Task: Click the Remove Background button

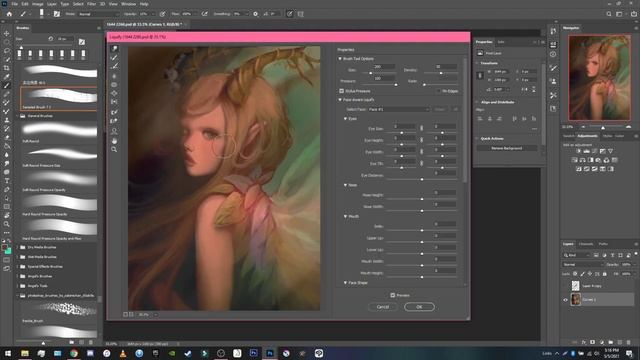Action: (507, 148)
